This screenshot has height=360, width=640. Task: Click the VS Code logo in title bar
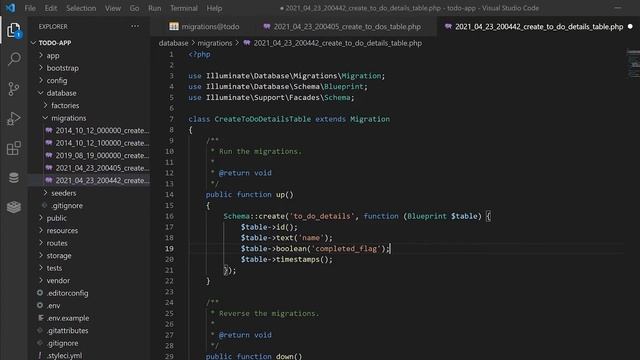pos(11,8)
